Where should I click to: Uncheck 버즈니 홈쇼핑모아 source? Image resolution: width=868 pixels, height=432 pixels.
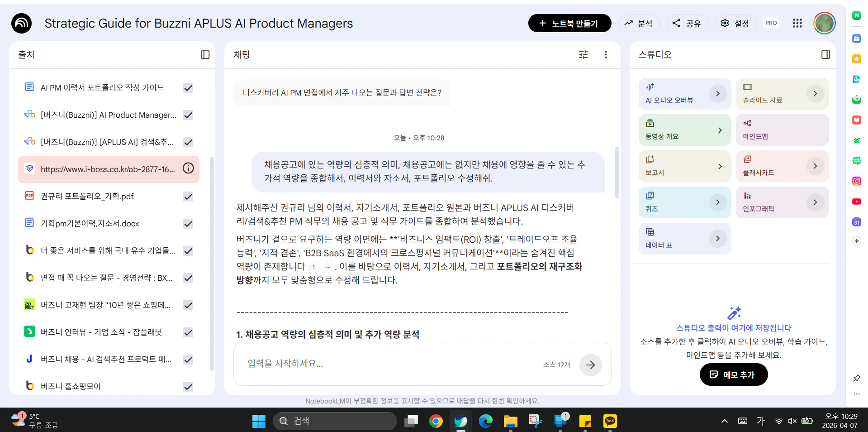(188, 387)
